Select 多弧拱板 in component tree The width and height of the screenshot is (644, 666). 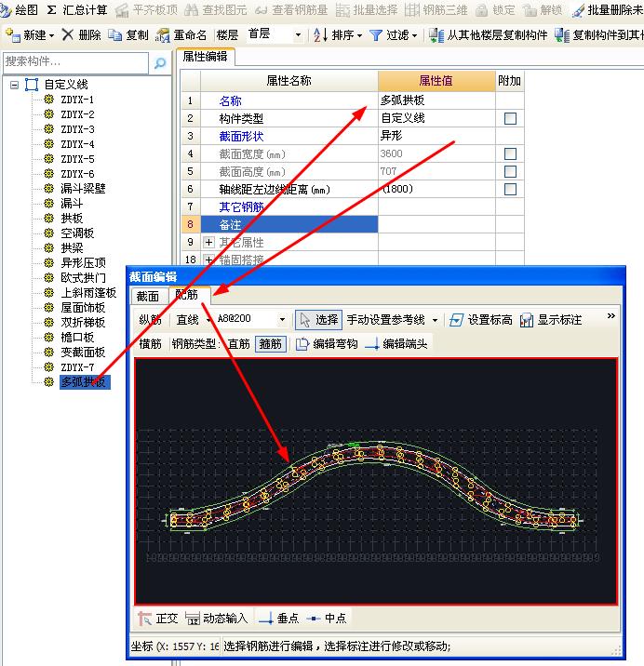coord(84,382)
